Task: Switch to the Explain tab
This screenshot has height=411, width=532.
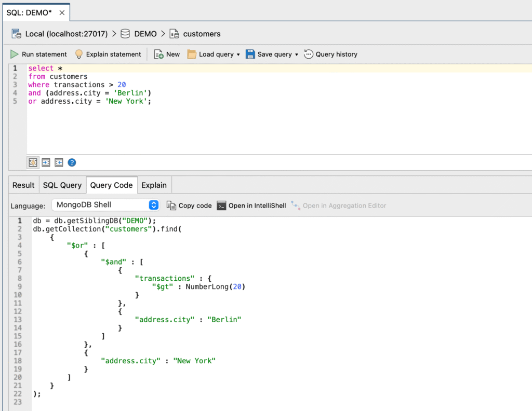Action: (x=154, y=185)
